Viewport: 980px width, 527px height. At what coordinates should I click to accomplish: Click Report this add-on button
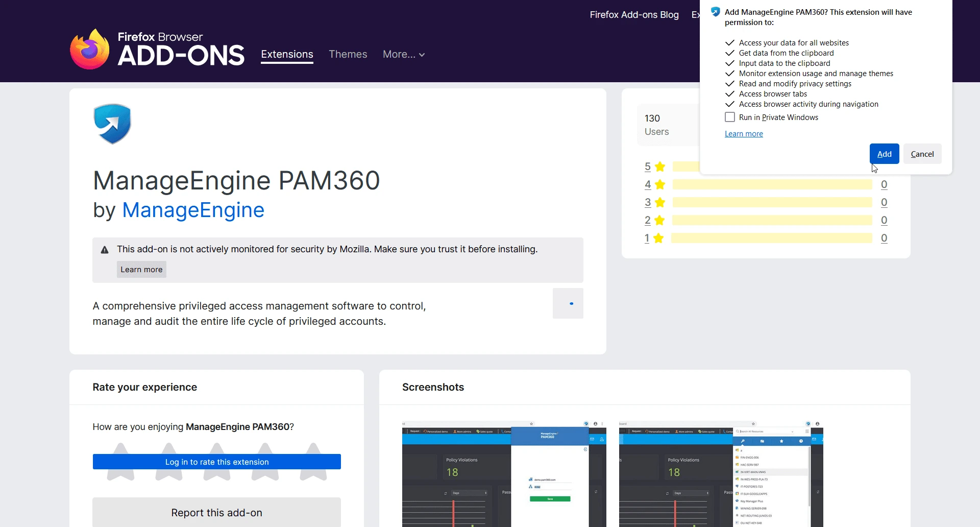(x=216, y=512)
